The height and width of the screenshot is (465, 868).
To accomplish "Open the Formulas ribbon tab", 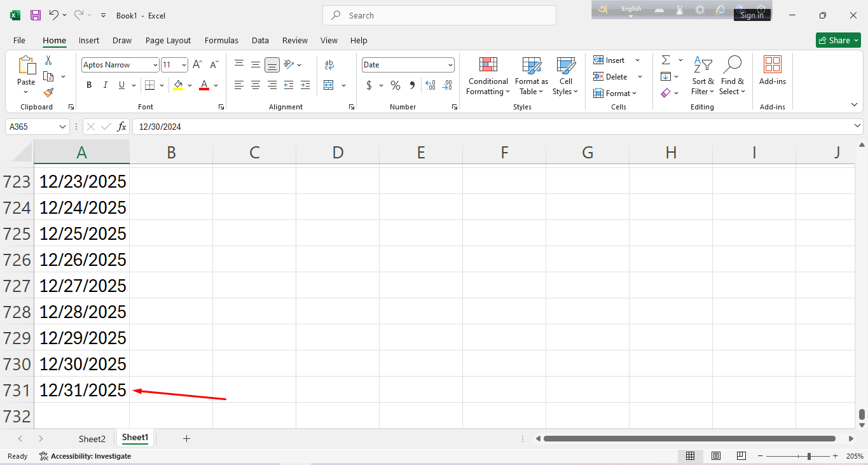I will [221, 40].
